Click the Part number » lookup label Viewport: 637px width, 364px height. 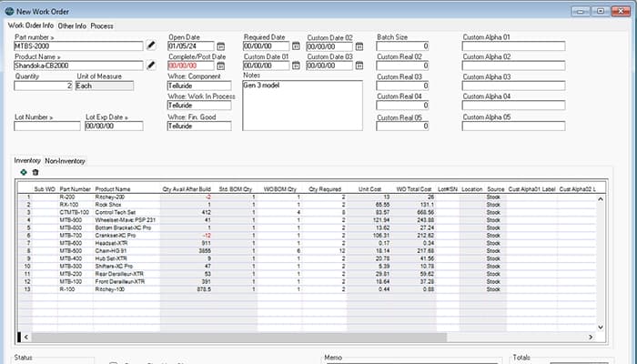click(34, 37)
